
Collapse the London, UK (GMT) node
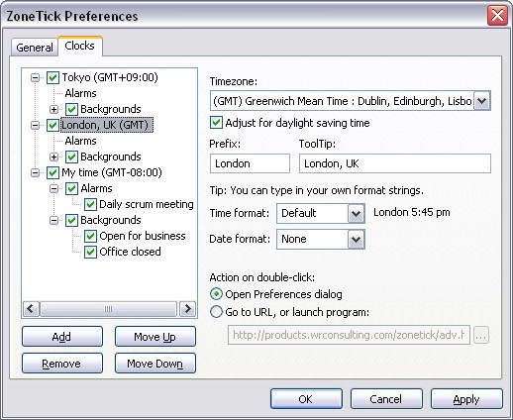[36, 126]
